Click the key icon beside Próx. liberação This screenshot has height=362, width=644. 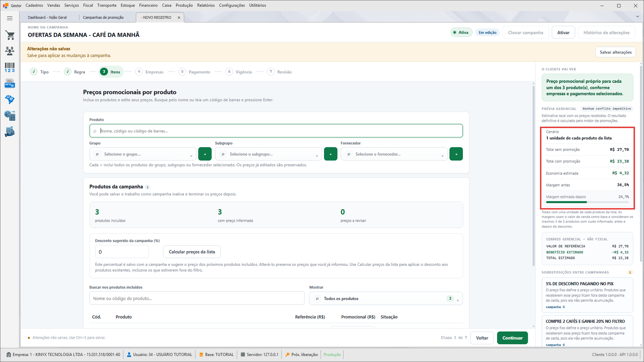click(x=287, y=355)
